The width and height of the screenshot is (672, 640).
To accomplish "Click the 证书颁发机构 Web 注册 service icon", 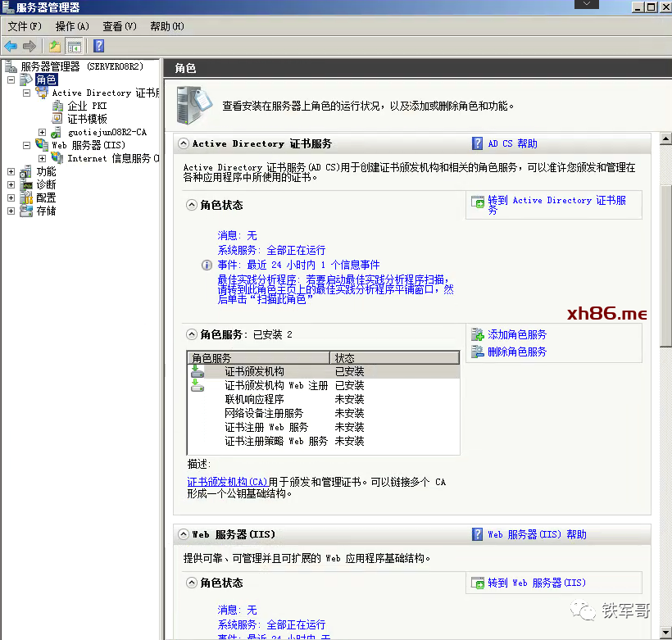I will pos(198,385).
